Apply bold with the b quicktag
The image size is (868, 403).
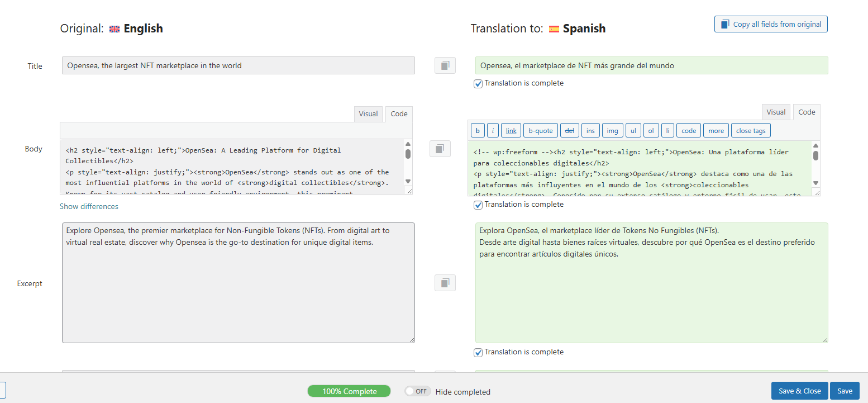click(x=477, y=130)
